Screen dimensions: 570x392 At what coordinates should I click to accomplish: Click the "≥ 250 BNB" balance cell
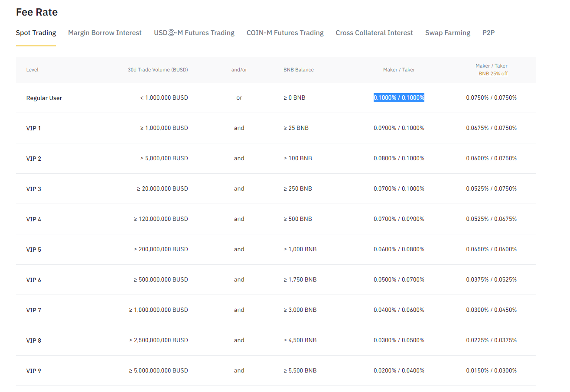tap(298, 189)
